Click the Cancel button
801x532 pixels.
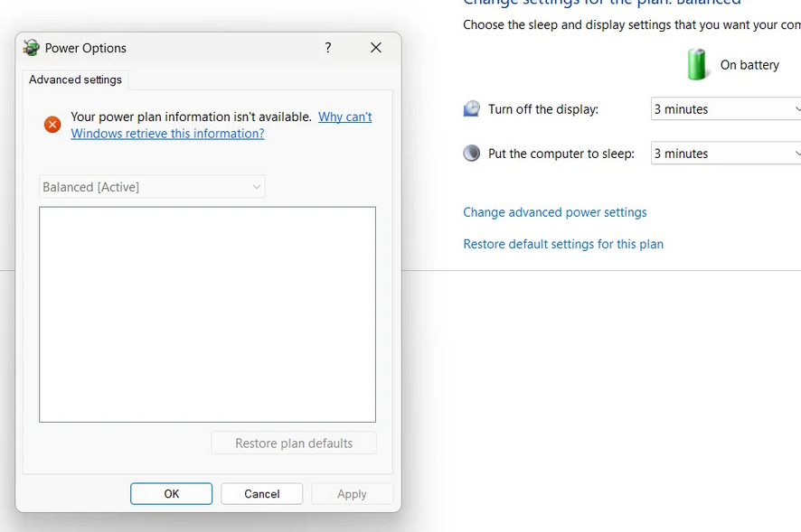pyautogui.click(x=261, y=494)
